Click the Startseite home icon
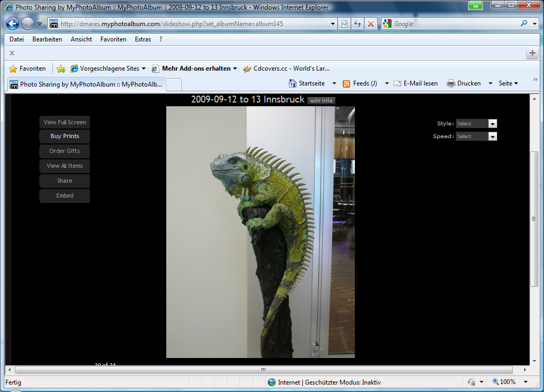This screenshot has width=544, height=392. pos(293,83)
